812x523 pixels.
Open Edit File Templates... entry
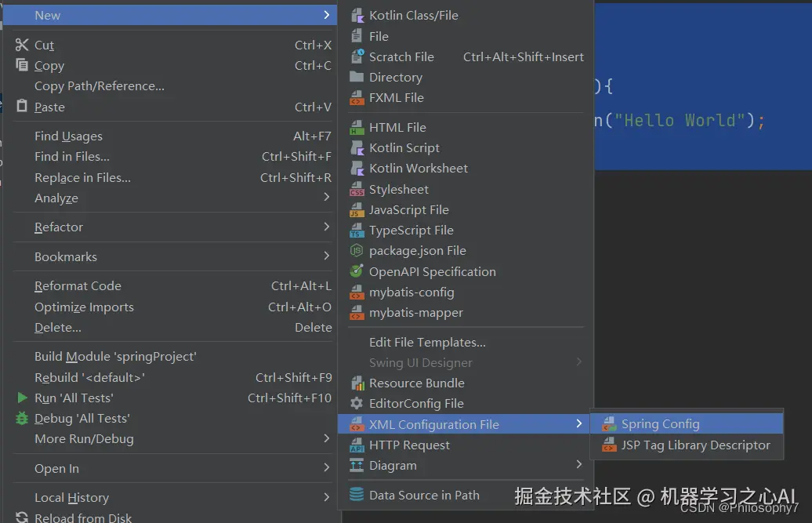[x=466, y=343]
